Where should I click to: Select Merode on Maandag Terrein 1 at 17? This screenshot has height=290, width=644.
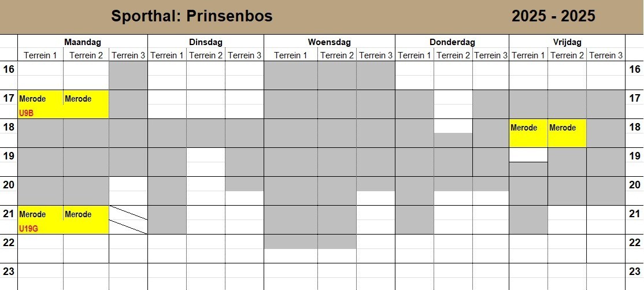[32, 99]
